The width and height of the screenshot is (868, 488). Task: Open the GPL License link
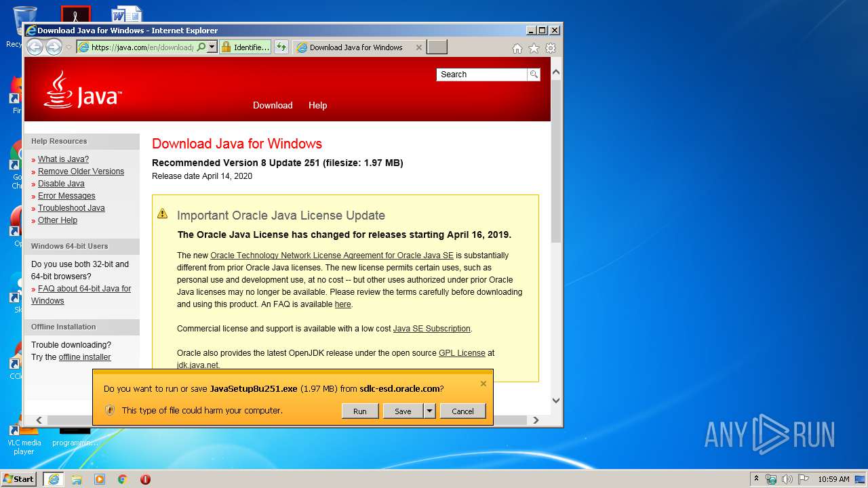point(462,353)
